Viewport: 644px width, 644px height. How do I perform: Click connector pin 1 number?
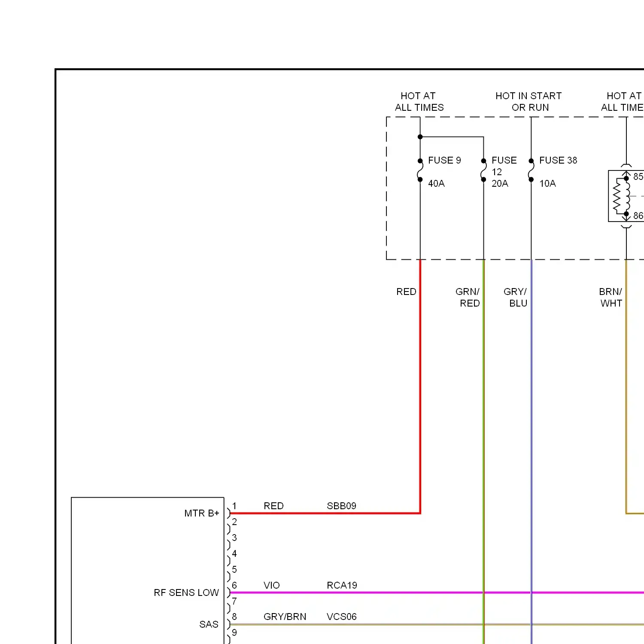tap(234, 506)
